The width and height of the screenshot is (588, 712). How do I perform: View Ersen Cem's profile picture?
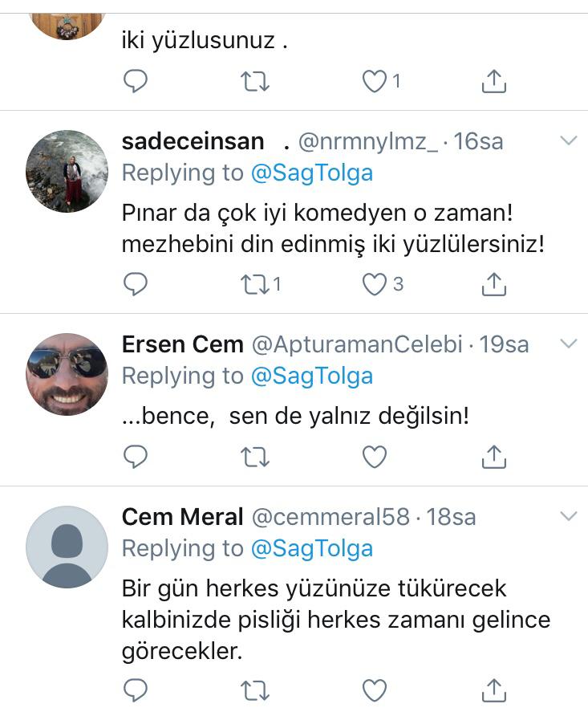[x=67, y=374]
